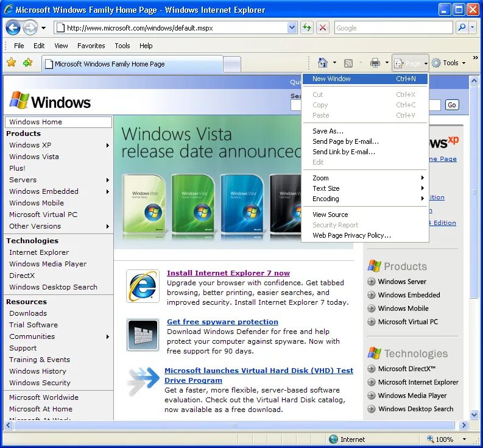Select the Microsoft Windows Family Home Page tab

(x=132, y=64)
